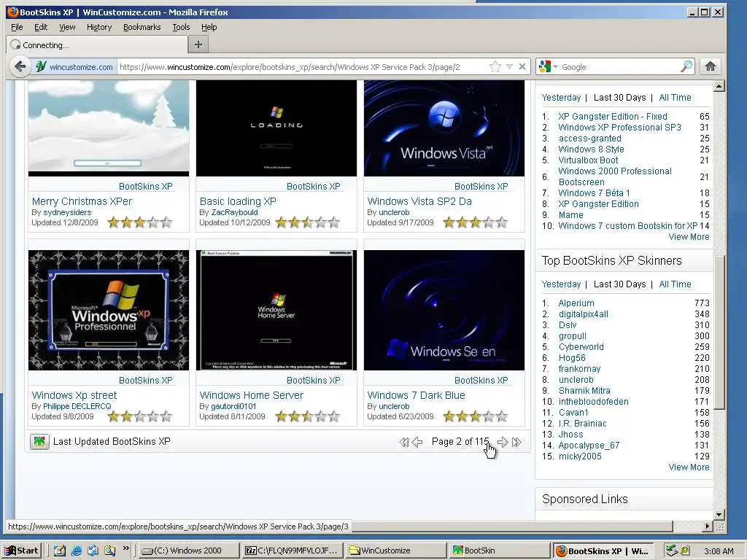This screenshot has width=747, height=560.
Task: Switch top skins list to Yesterday
Action: click(x=561, y=98)
